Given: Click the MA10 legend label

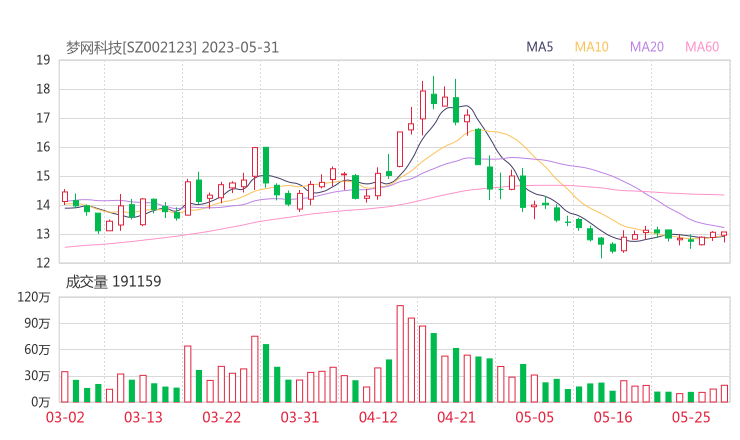Looking at the screenshot, I should tap(591, 47).
